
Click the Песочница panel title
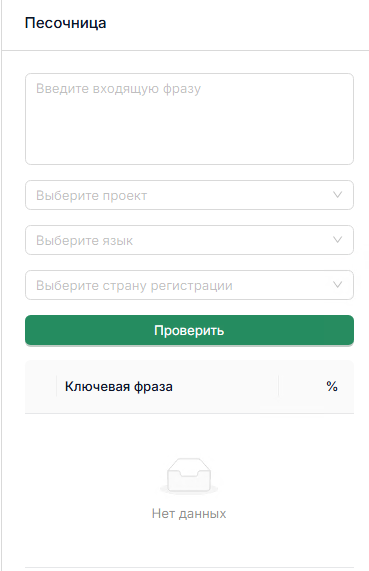pos(66,23)
